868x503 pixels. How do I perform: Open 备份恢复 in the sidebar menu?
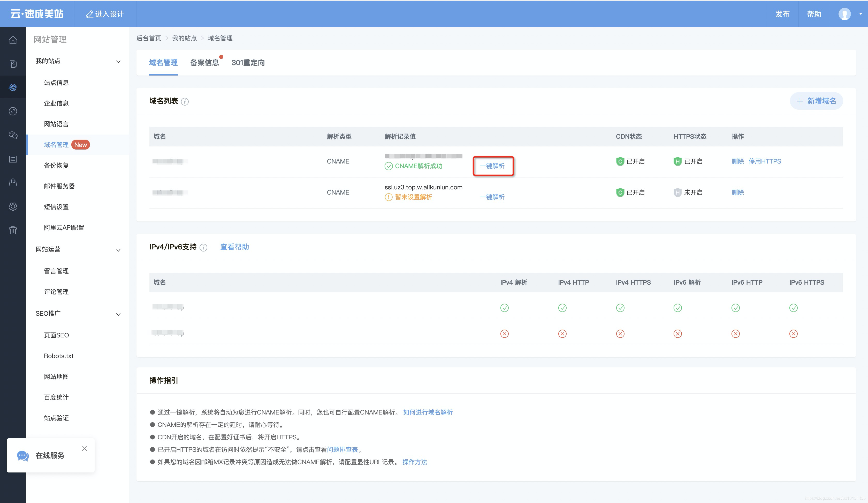coord(56,166)
